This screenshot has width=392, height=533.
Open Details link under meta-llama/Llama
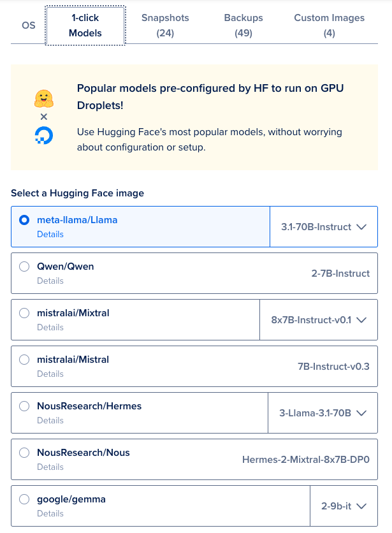50,234
